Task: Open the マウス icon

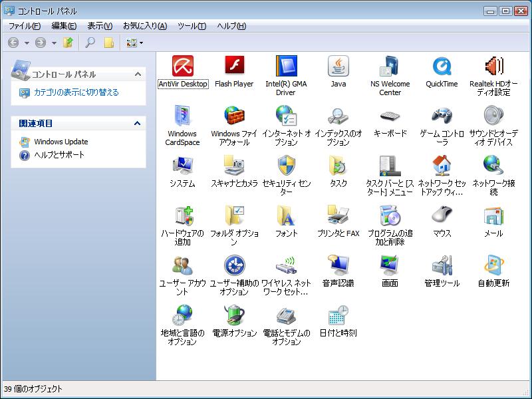Action: point(442,215)
